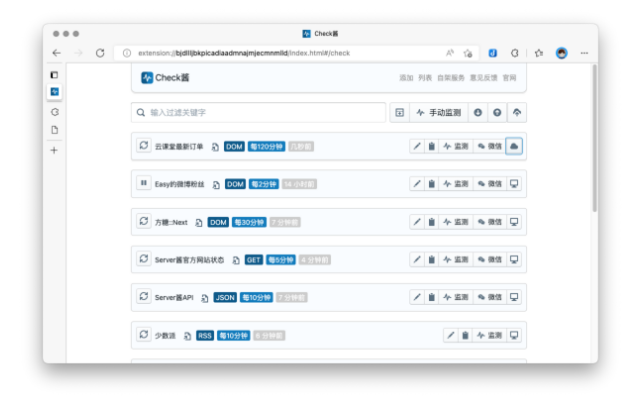The height and width of the screenshot is (400, 640).
Task: Edit the Server酱官方网站状态 check
Action: (417, 260)
